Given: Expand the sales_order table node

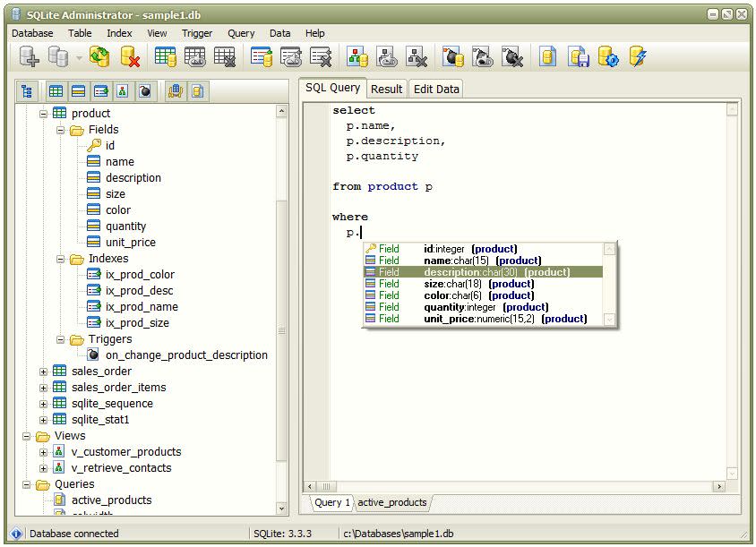Looking at the screenshot, I should 43,372.
